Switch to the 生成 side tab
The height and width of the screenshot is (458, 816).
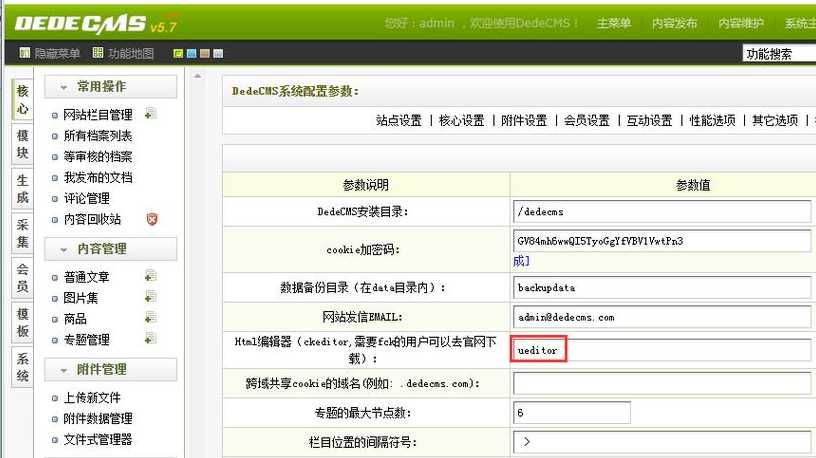(x=22, y=188)
